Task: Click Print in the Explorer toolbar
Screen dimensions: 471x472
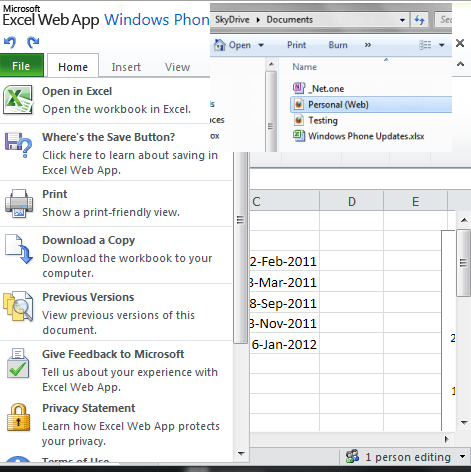Action: tap(296, 45)
